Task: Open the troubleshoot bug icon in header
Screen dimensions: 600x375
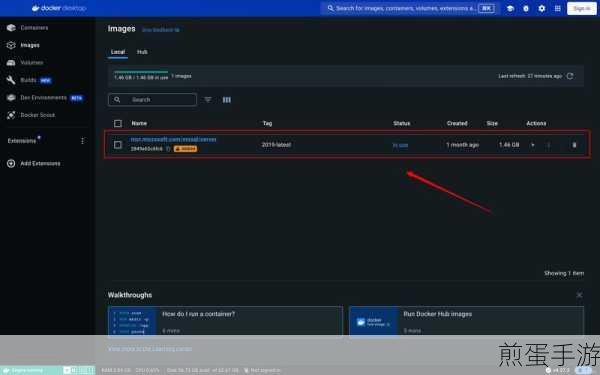Action: (526, 8)
